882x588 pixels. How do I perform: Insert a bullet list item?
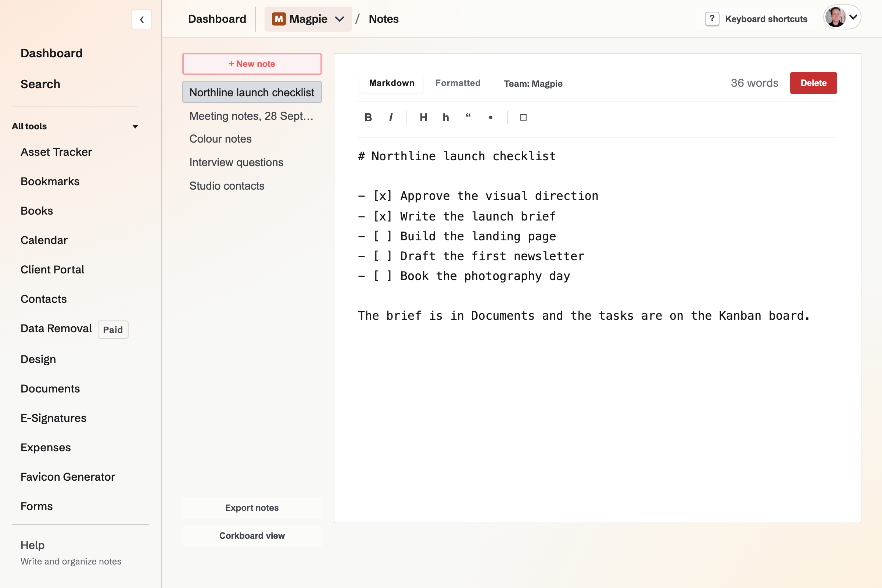(x=491, y=117)
